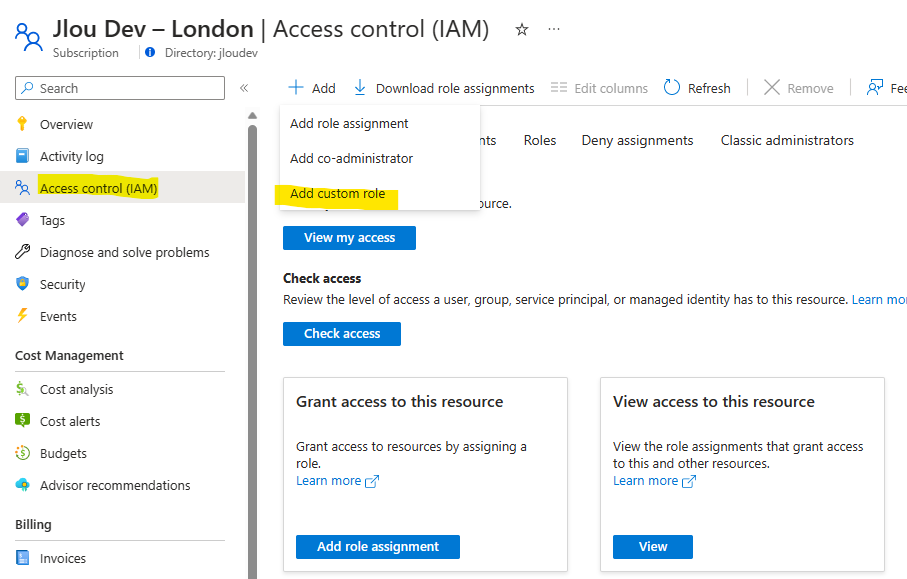Click the sidebar vertical scrollbar
The width and height of the screenshot is (907, 579).
(252, 352)
